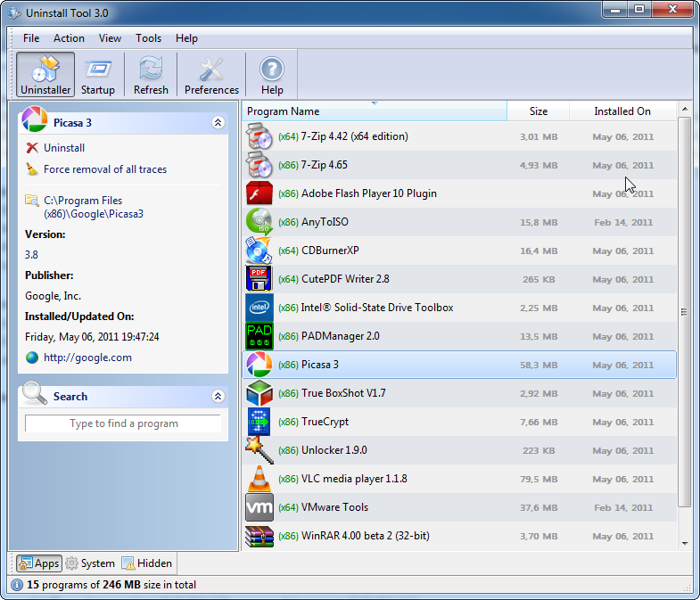Click the Picasa 3 icon in the list
Image resolution: width=700 pixels, height=600 pixels.
coord(259,365)
